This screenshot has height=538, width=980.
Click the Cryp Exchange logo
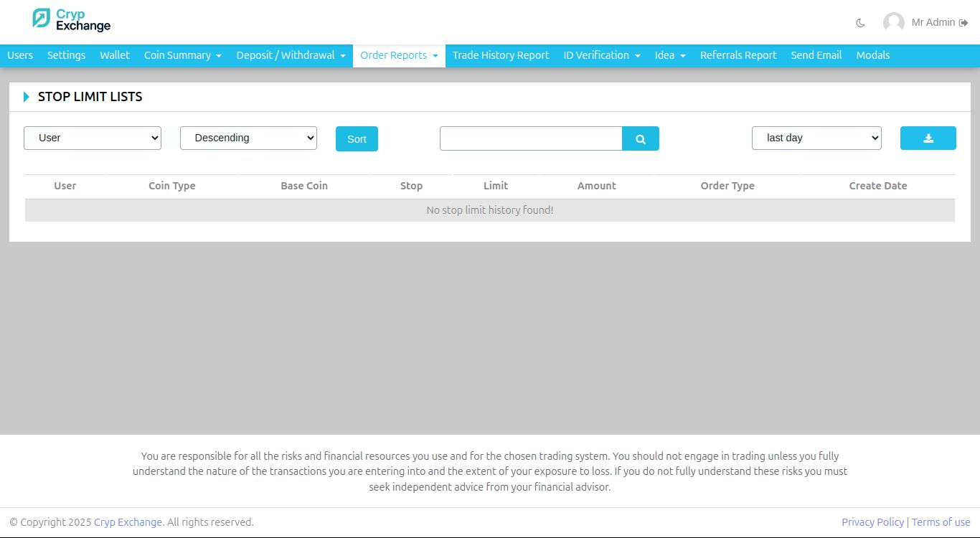coord(72,20)
